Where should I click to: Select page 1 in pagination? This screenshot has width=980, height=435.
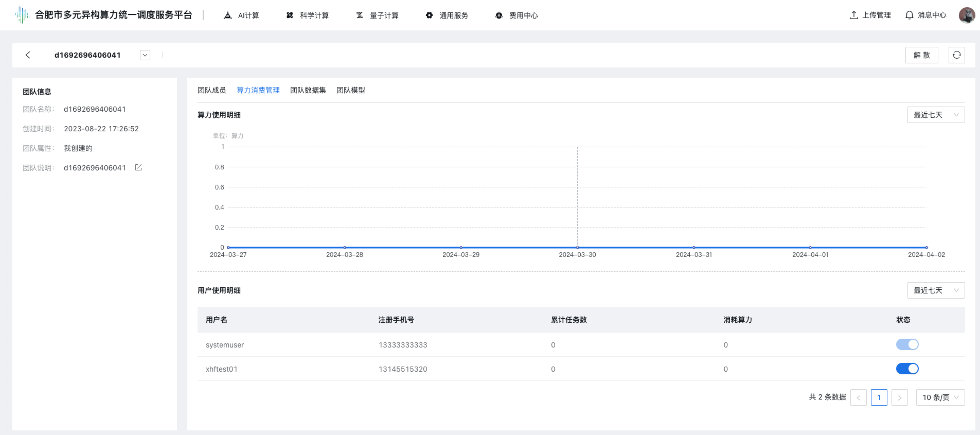point(879,397)
